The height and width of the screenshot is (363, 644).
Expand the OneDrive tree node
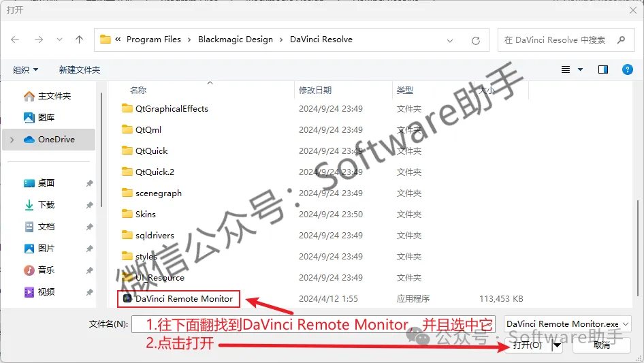12,140
